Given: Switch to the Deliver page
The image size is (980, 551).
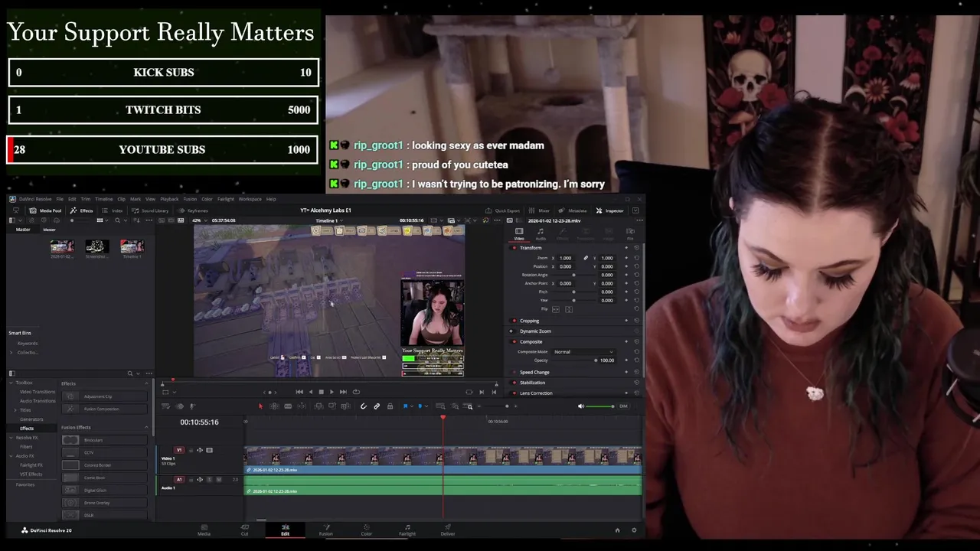Looking at the screenshot, I should pyautogui.click(x=448, y=530).
